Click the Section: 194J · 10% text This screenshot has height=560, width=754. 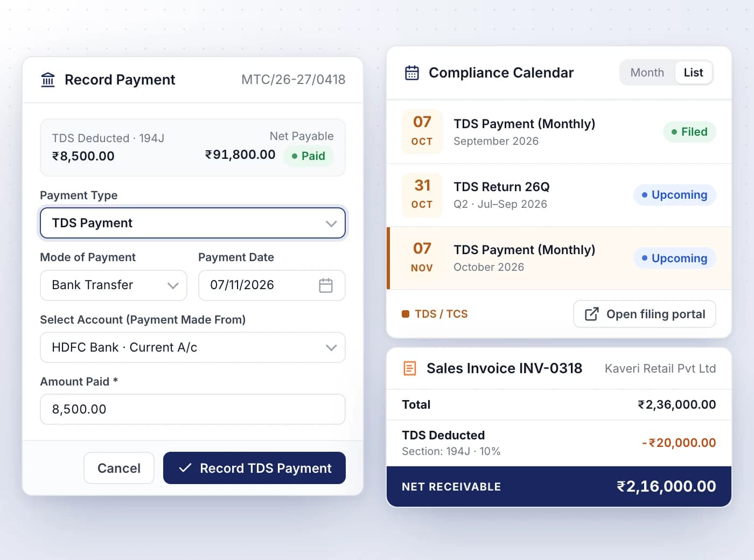point(451,451)
